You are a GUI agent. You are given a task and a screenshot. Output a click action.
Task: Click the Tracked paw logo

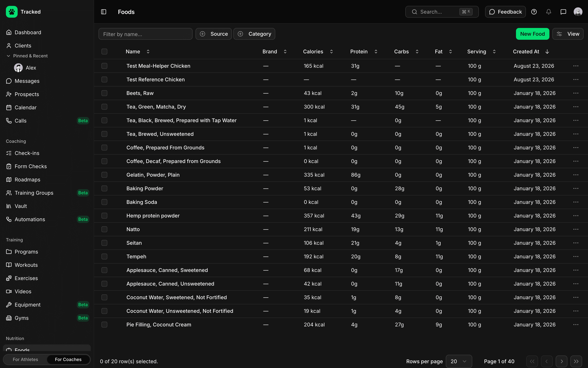pyautogui.click(x=12, y=12)
